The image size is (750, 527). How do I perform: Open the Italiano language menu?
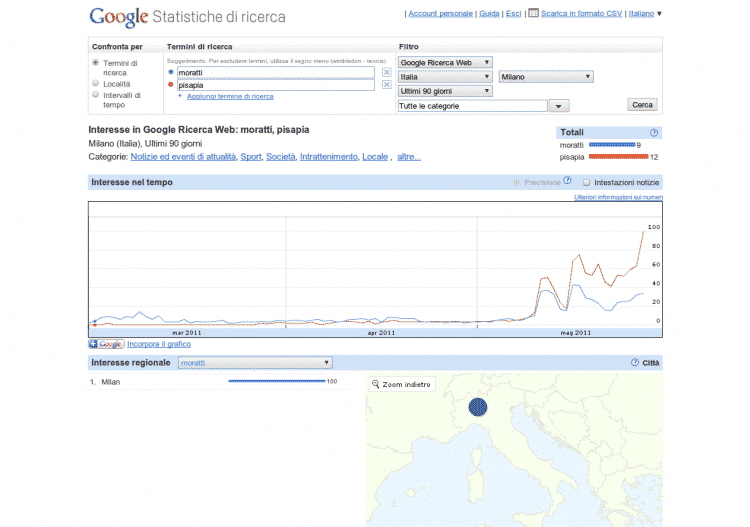click(x=645, y=13)
